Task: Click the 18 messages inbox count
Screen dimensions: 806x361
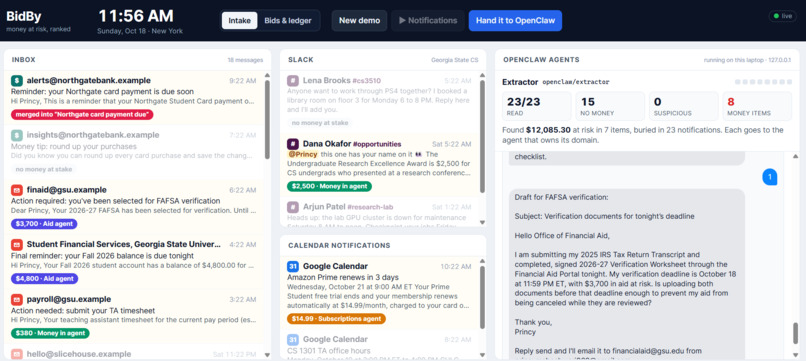Action: [x=245, y=60]
